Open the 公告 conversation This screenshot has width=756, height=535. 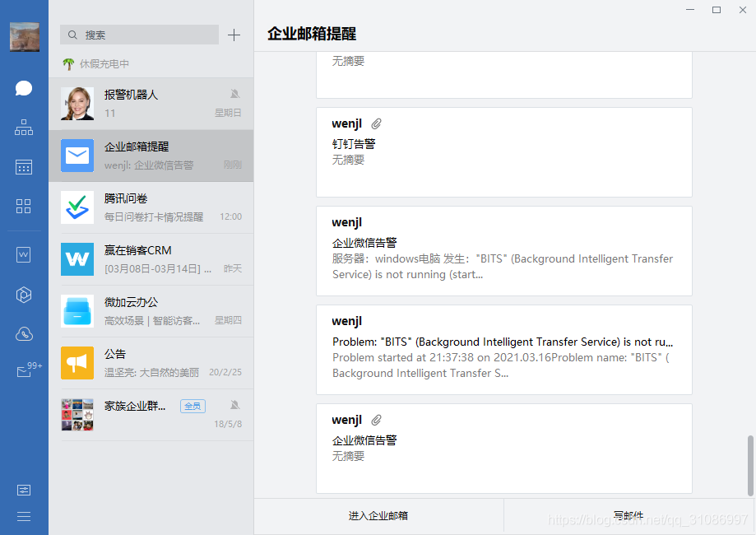pyautogui.click(x=151, y=363)
